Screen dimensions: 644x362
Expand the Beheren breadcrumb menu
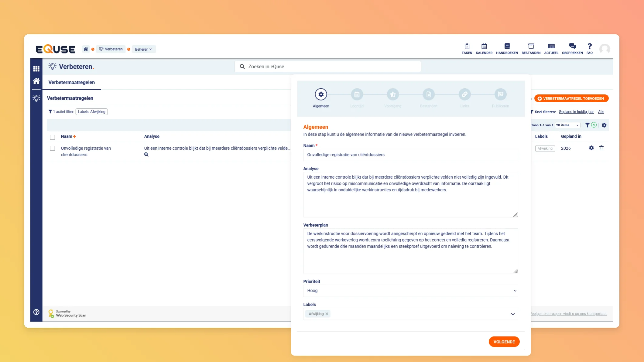click(x=143, y=49)
